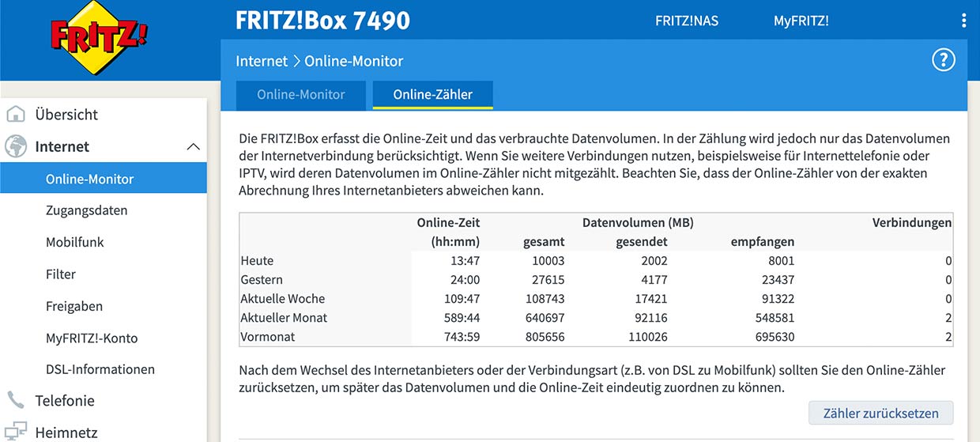Image resolution: width=980 pixels, height=442 pixels.
Task: Click the Vormonat row label
Action: 266,337
